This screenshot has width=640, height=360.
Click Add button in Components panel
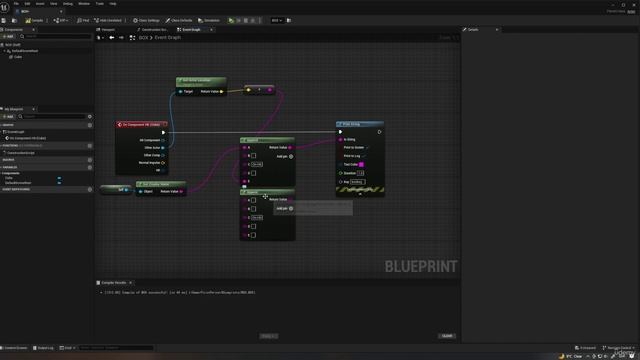click(8, 36)
